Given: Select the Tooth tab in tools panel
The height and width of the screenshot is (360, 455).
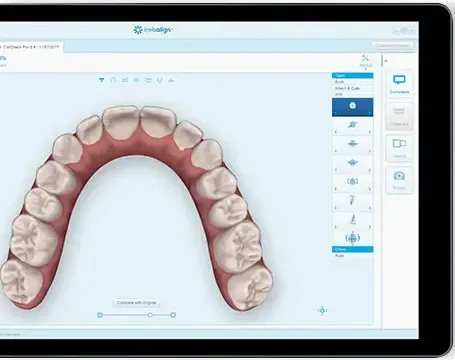Looking at the screenshot, I should click(352, 76).
